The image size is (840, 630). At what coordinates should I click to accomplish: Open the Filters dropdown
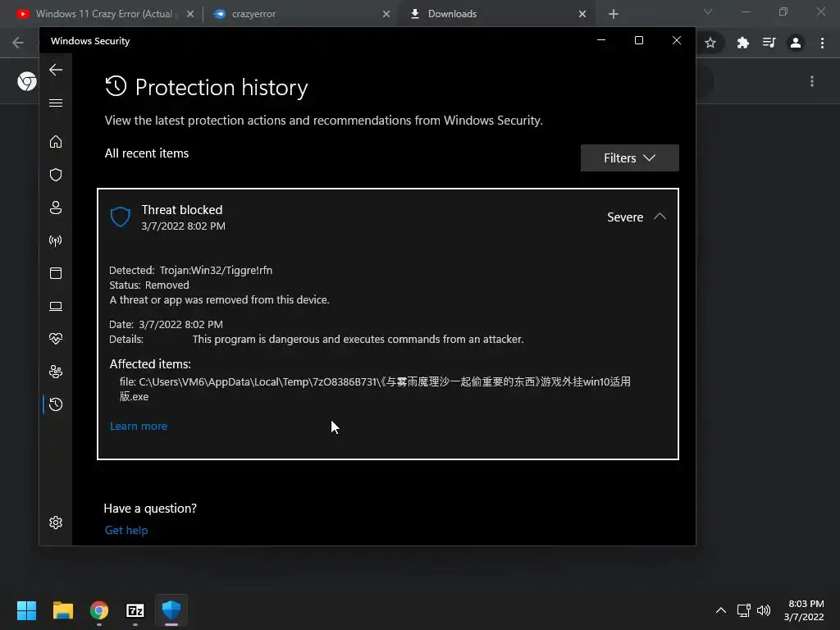629,158
